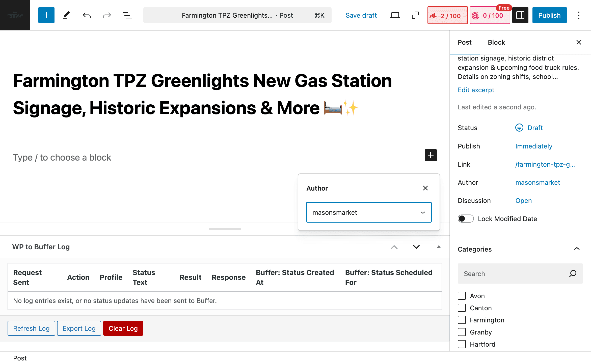
Task: Toggle fullscreen expand icon
Action: (415, 15)
